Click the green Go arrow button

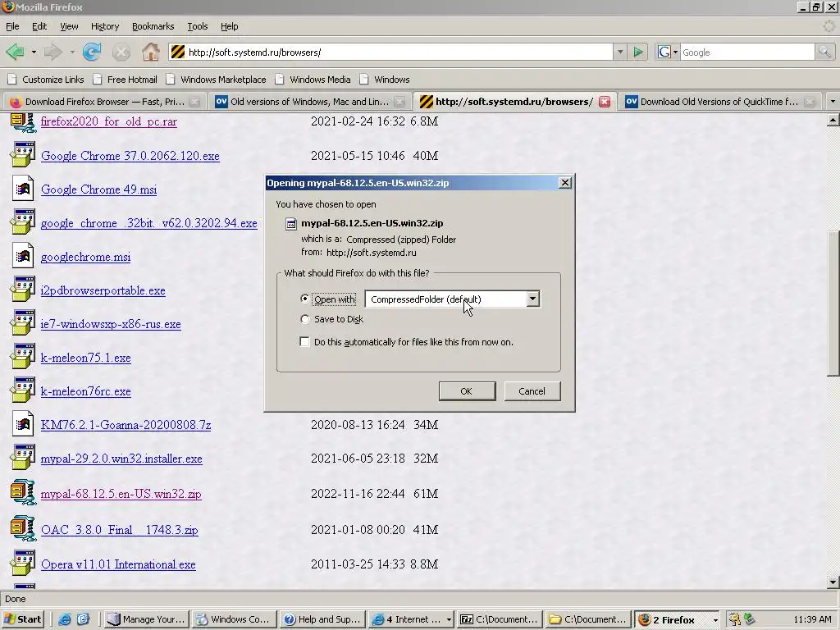(638, 52)
